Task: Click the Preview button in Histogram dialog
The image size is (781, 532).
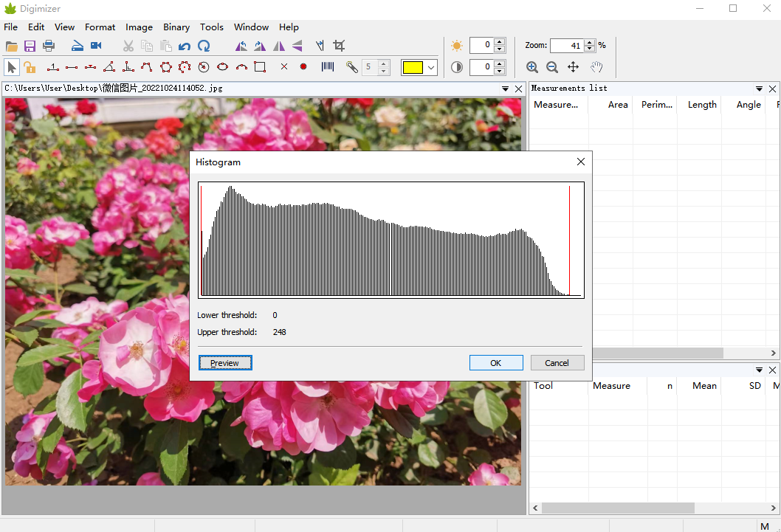Action: tap(225, 363)
